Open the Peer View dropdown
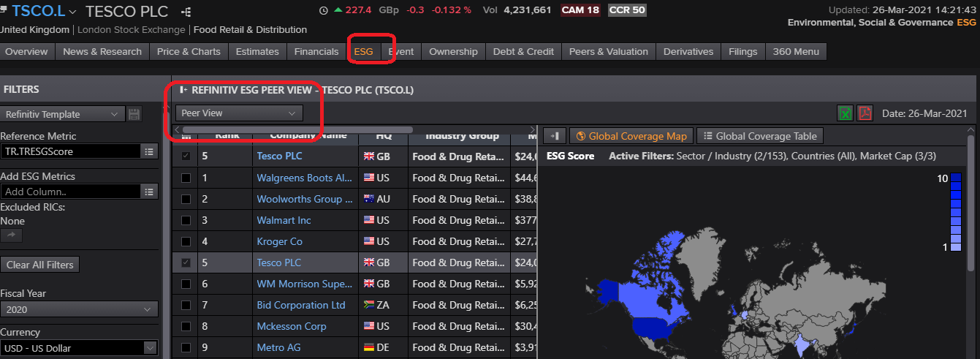980x359 pixels. pyautogui.click(x=239, y=113)
